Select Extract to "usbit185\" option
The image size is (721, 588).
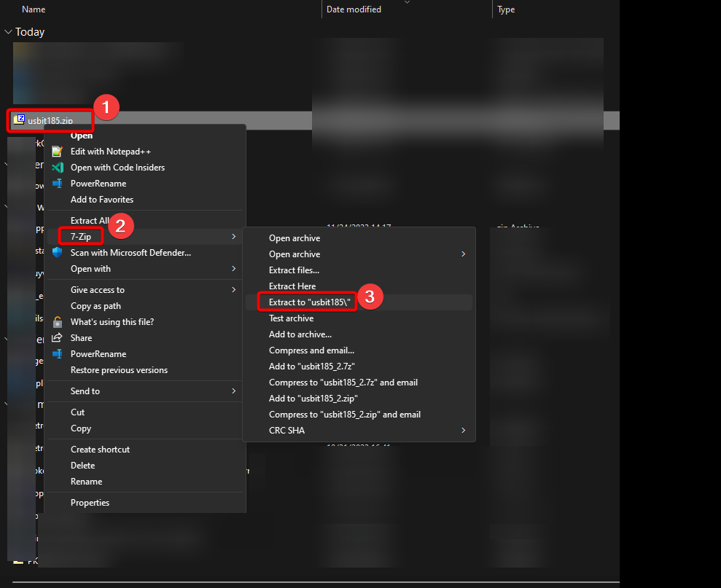tap(310, 302)
